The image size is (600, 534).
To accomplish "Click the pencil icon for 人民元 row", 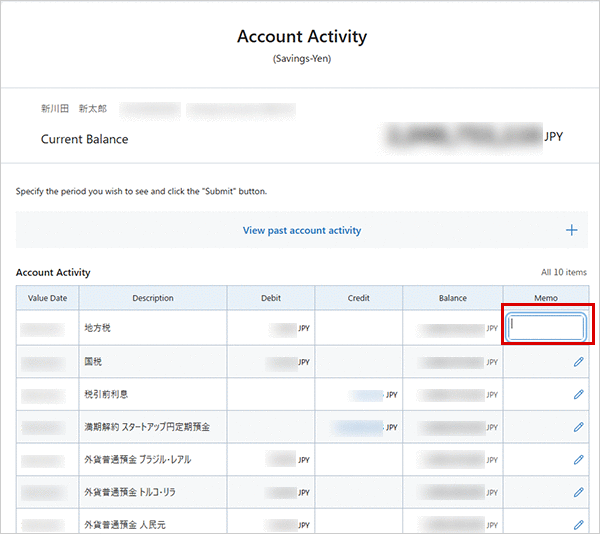I will pyautogui.click(x=578, y=524).
